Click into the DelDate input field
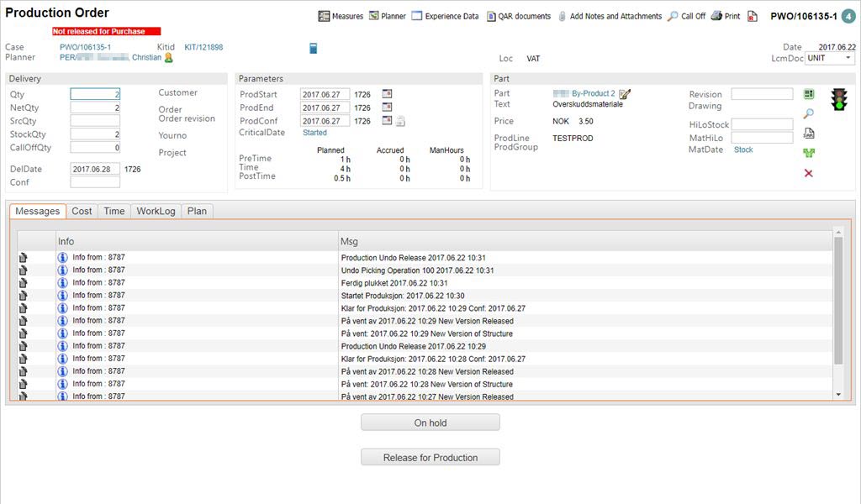This screenshot has height=504, width=861. tap(95, 169)
